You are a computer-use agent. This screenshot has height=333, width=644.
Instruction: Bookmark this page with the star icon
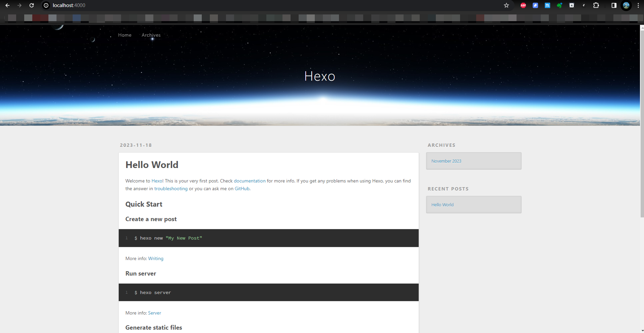point(506,5)
